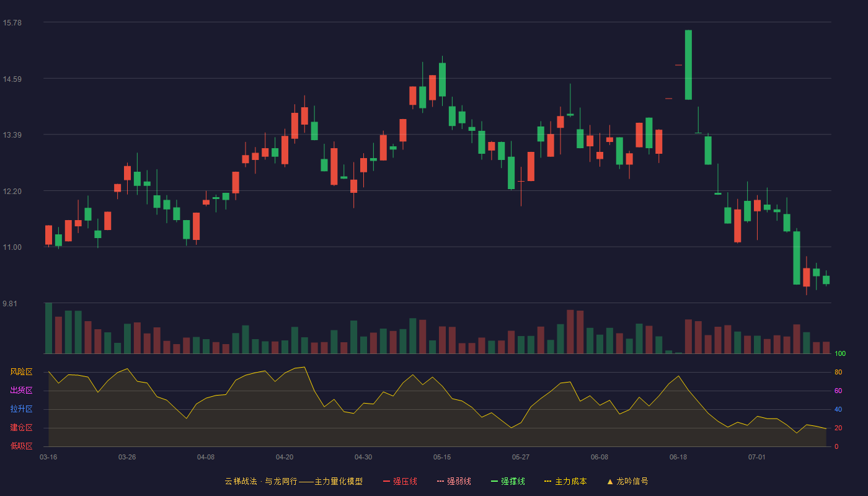
Task: Click the 03-16 date label
Action: [48, 457]
